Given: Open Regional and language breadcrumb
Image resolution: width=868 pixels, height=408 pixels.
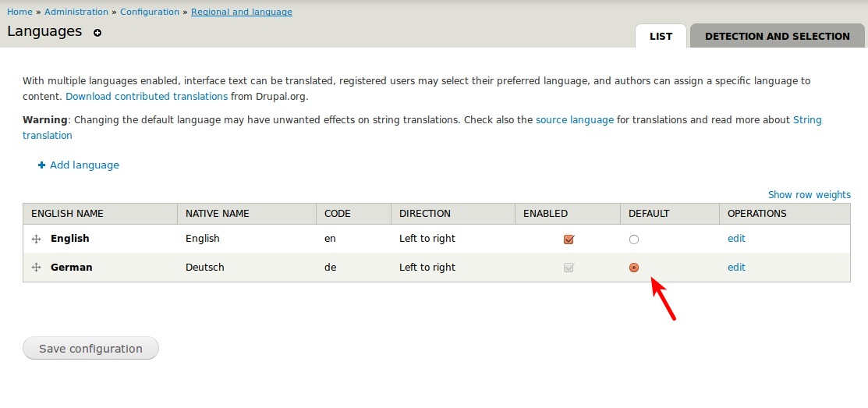Looking at the screenshot, I should (x=242, y=12).
